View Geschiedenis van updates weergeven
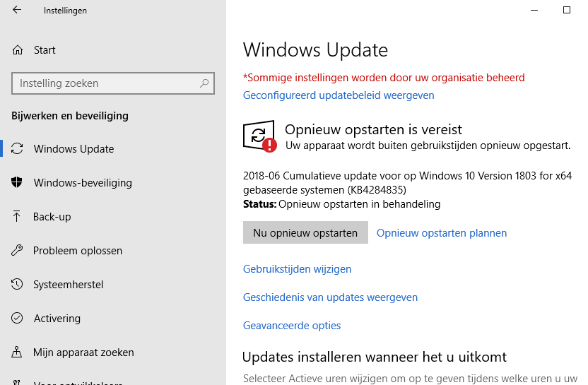Image resolution: width=588 pixels, height=385 pixels. pyautogui.click(x=330, y=297)
